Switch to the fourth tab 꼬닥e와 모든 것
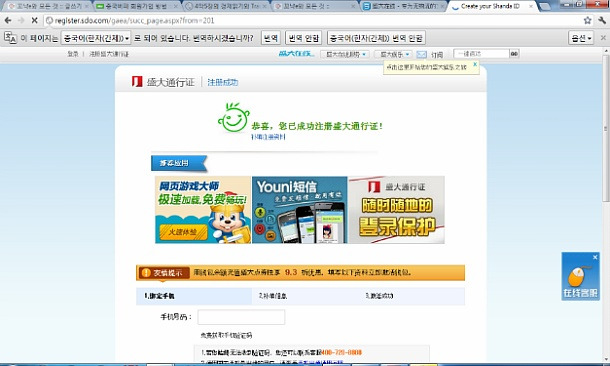Viewport: 610px width, 366px height. point(315,6)
